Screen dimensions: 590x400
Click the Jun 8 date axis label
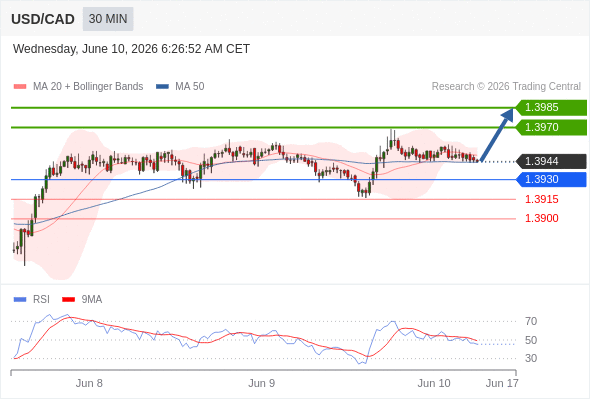point(89,383)
